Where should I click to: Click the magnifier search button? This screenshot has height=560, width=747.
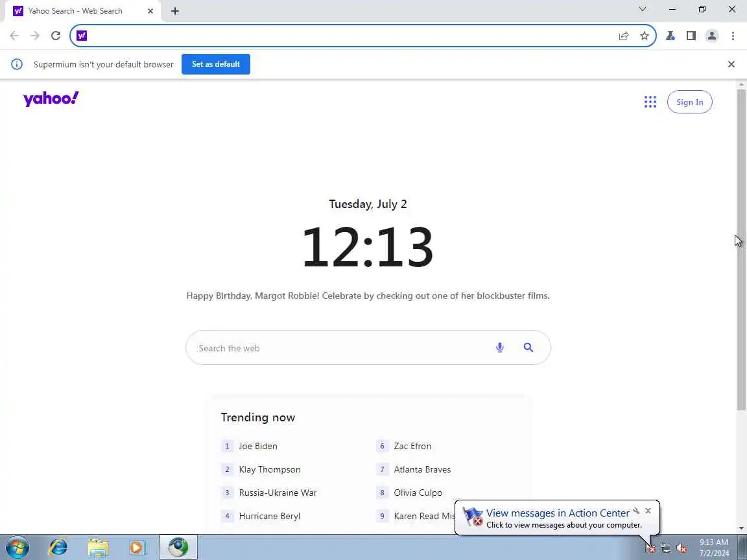[x=528, y=347]
